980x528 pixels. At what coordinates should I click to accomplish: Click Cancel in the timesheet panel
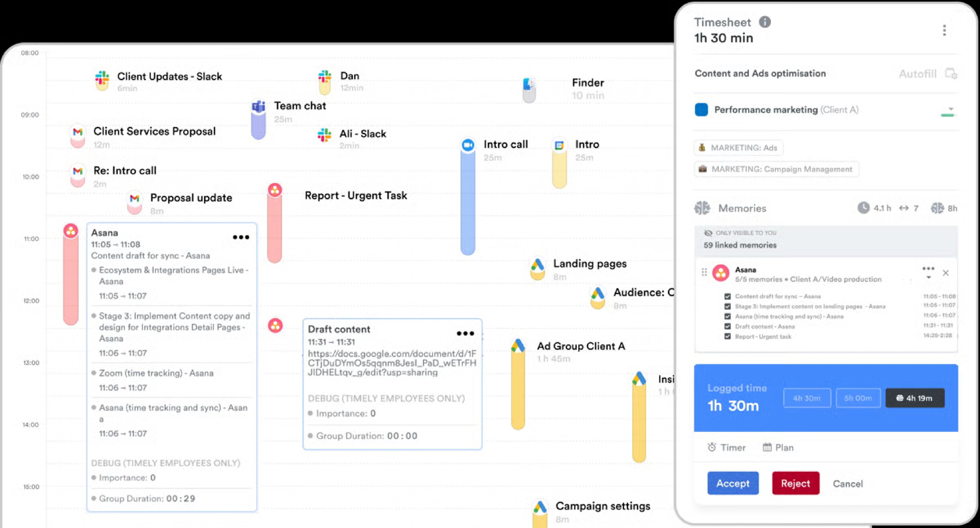click(848, 484)
